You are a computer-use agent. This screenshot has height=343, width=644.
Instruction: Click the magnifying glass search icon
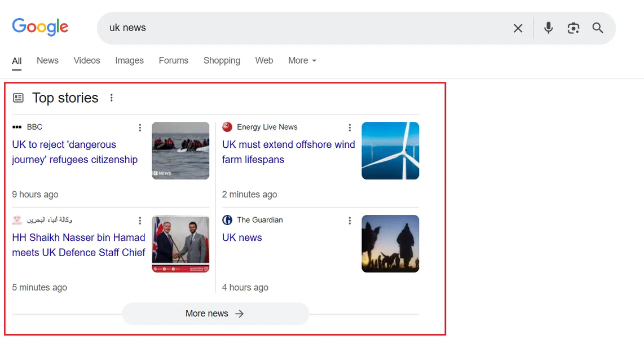598,28
